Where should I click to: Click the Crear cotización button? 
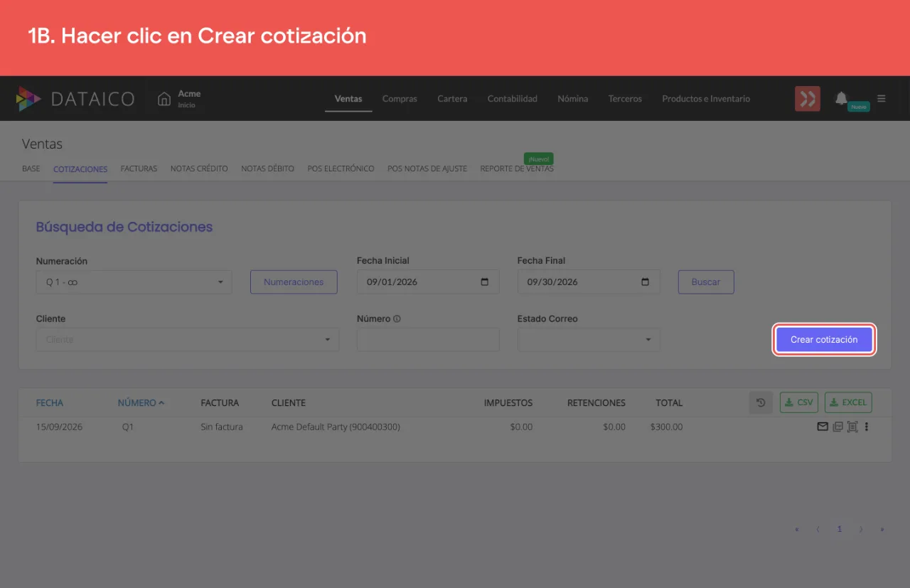(x=824, y=340)
